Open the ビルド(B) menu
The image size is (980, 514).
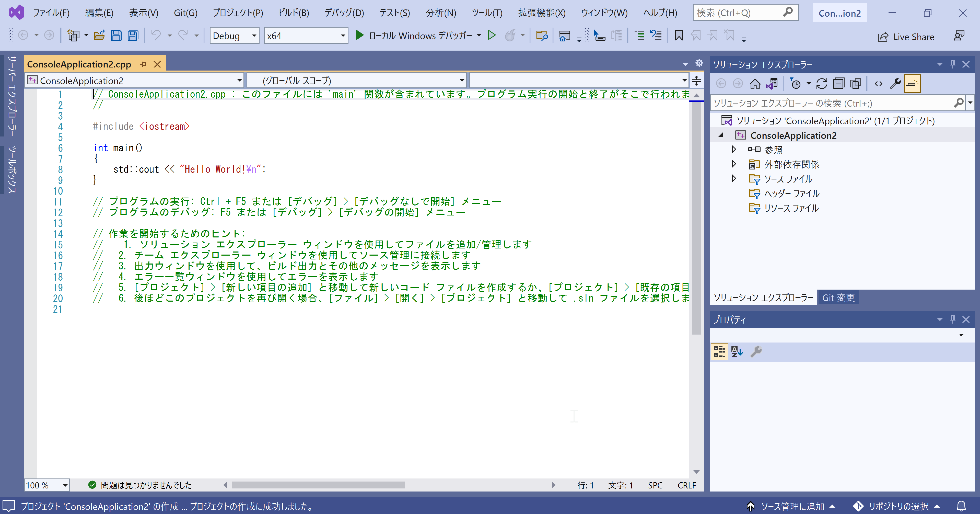coord(294,13)
